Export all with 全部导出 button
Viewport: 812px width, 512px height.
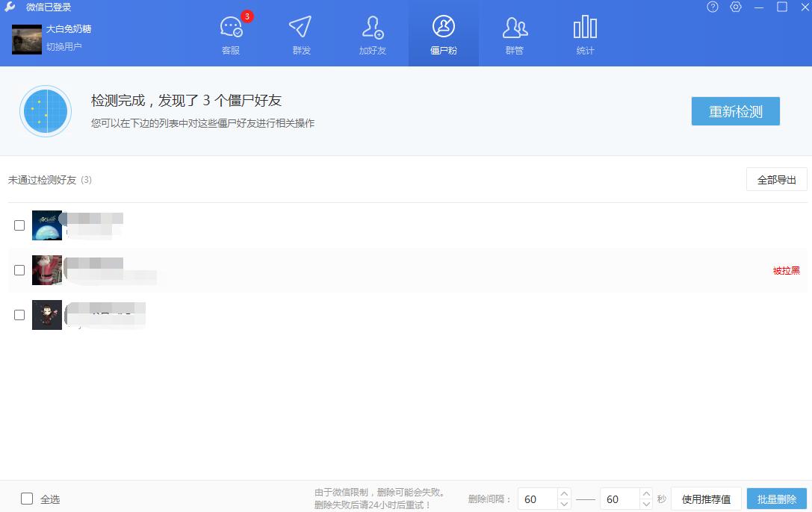(776, 179)
